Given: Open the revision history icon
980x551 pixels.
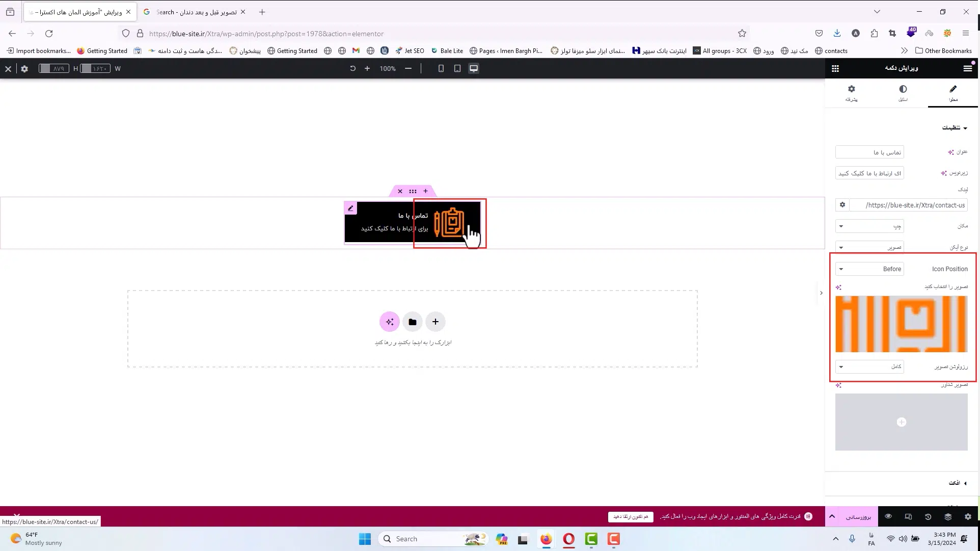Looking at the screenshot, I should tap(928, 517).
